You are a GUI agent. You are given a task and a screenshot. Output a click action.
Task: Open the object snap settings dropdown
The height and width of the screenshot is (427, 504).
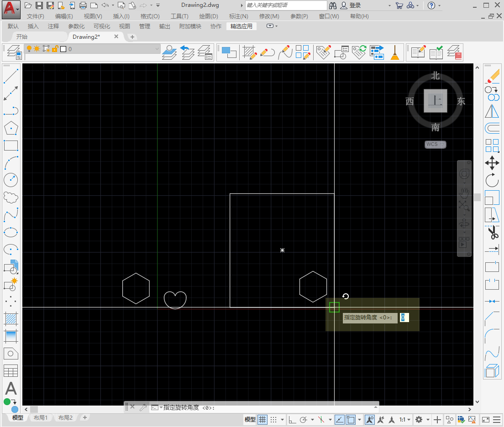pos(360,419)
